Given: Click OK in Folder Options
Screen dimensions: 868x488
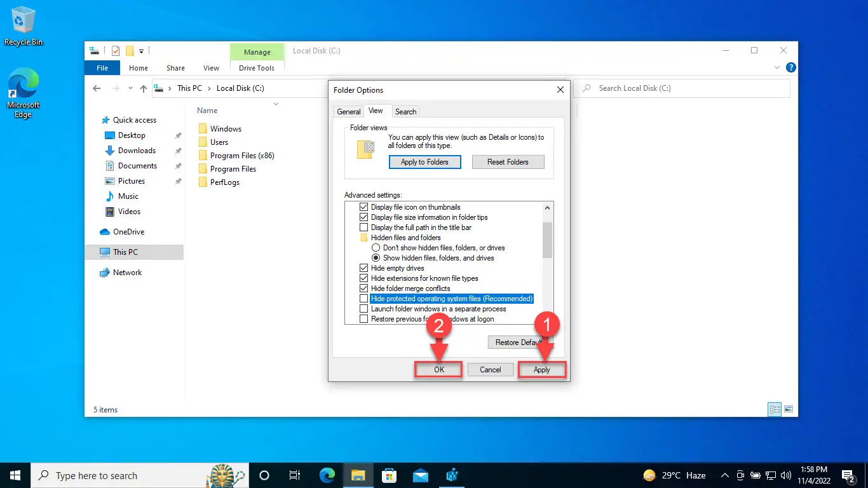Looking at the screenshot, I should click(x=439, y=370).
